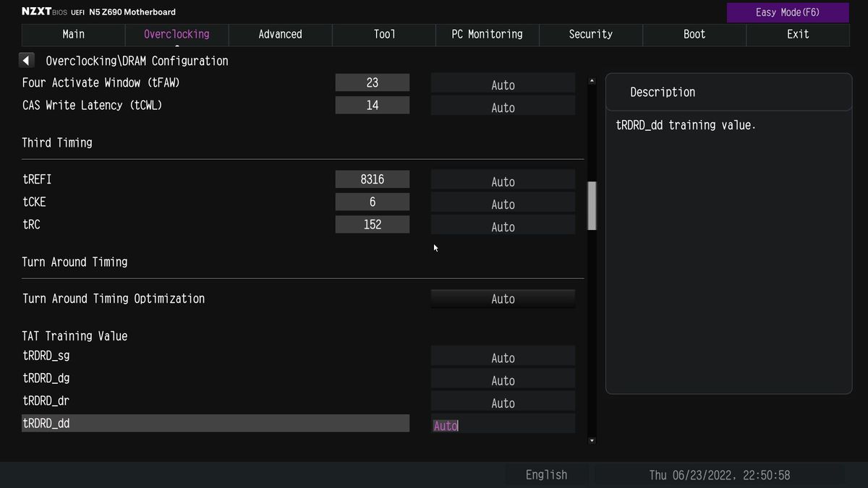The image size is (868, 488).
Task: Switch to Easy Mode (F6)
Action: coord(788,12)
